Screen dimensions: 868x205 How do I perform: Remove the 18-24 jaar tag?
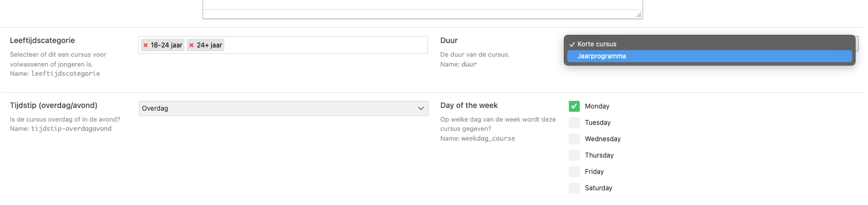click(145, 45)
